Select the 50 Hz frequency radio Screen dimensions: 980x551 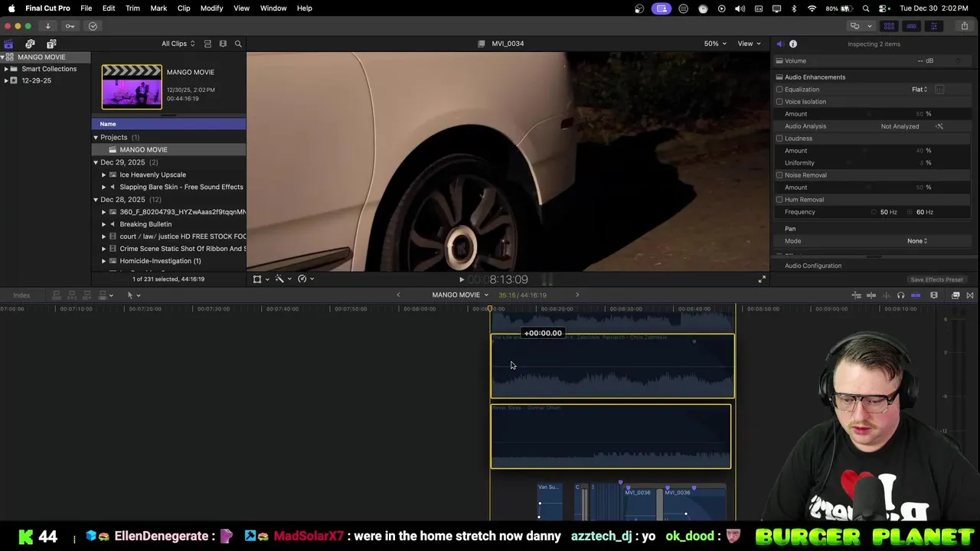pos(874,212)
